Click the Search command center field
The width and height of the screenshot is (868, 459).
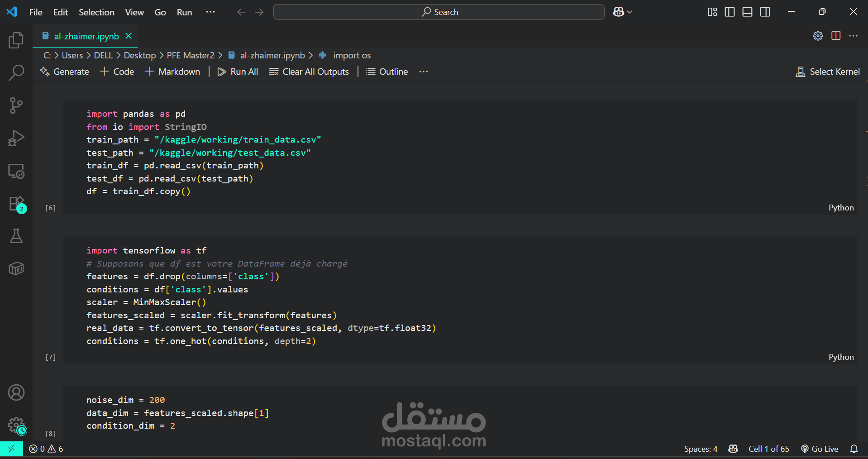coord(439,12)
